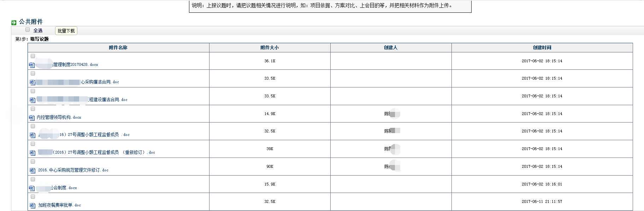
Task: Check the box for 管理制度20170428.docx
Action: tap(33, 56)
